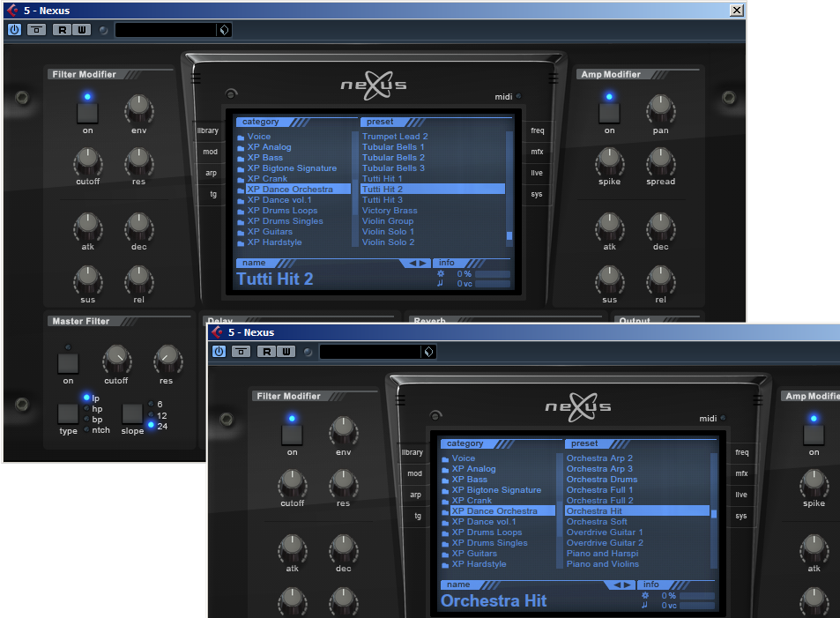The width and height of the screenshot is (840, 618).
Task: Open the mfx tab in back Nexus window
Action: click(538, 152)
